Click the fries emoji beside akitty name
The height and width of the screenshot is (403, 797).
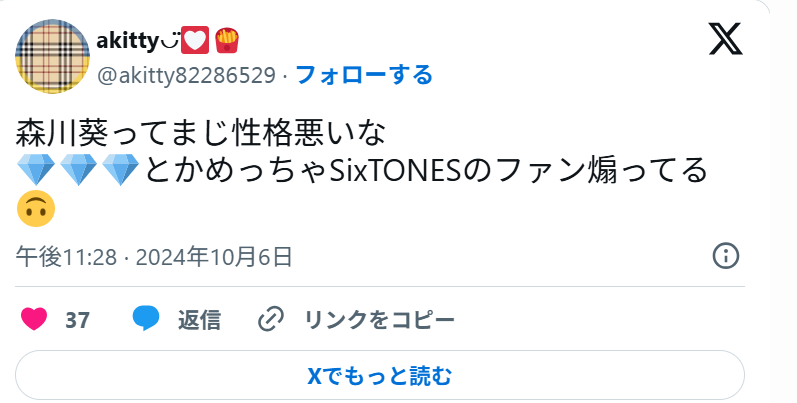click(x=227, y=41)
